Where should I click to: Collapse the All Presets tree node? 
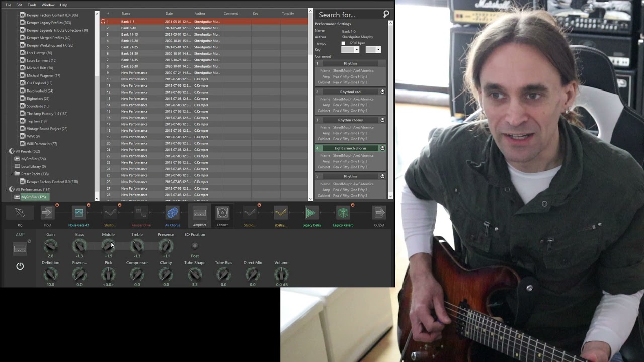(7, 151)
